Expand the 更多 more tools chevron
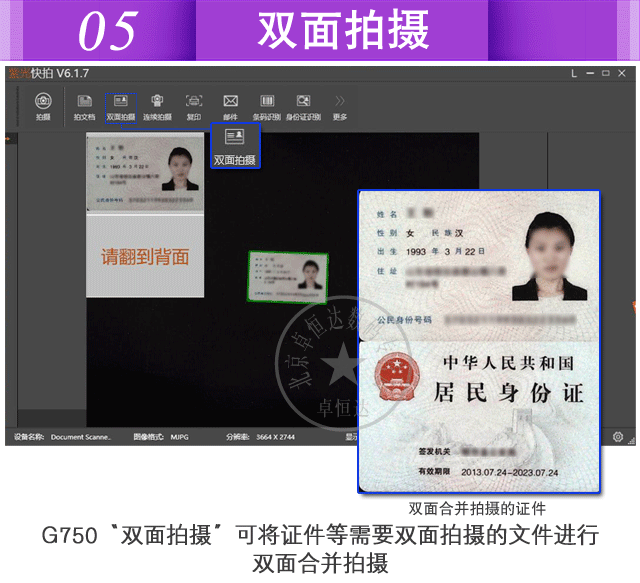640x583 pixels. 340,107
